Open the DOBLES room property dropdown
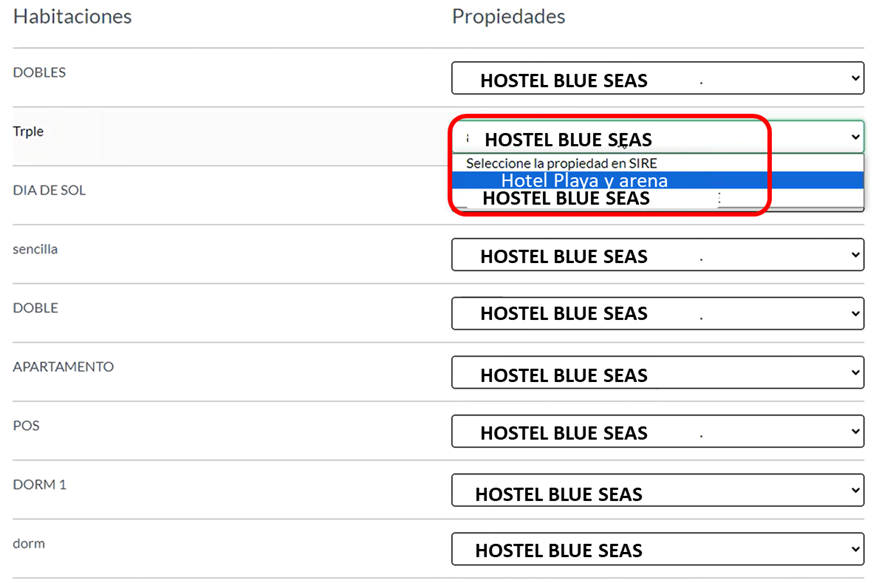 pyautogui.click(x=657, y=79)
